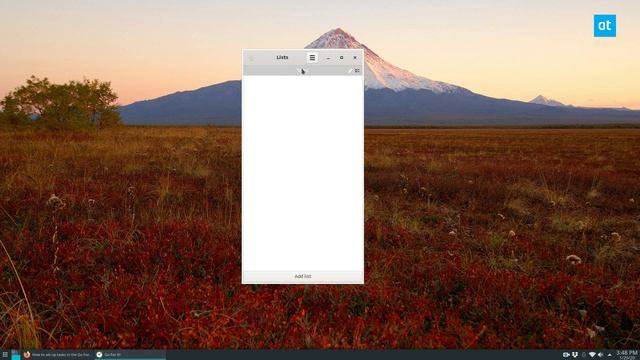Open the volume speaker tray icon
Screen dimensions: 640x360
click(x=600, y=355)
